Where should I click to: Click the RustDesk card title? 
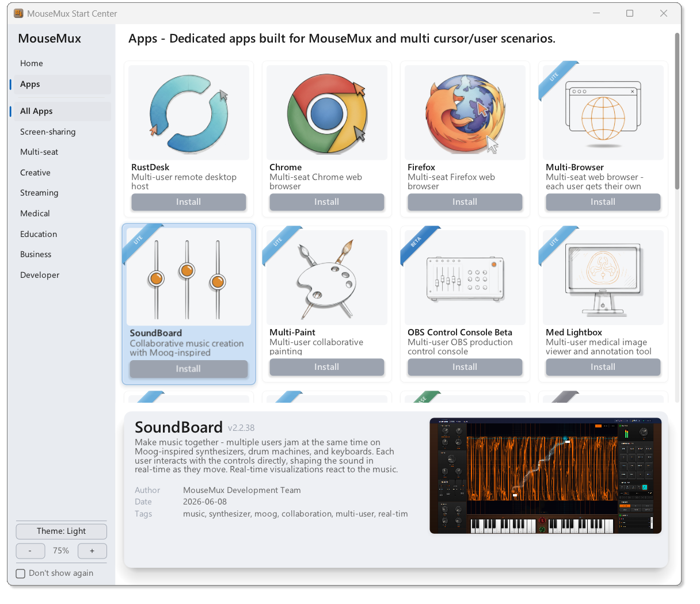[150, 167]
